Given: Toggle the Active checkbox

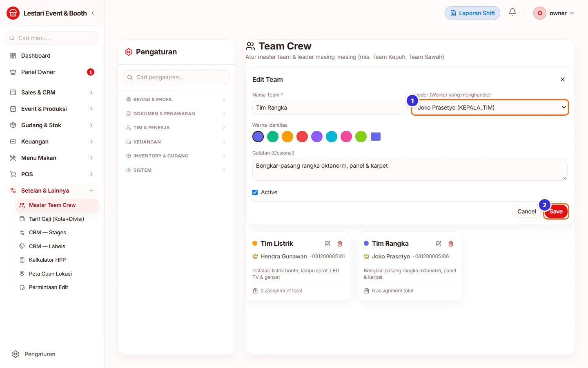Looking at the screenshot, I should tap(255, 192).
